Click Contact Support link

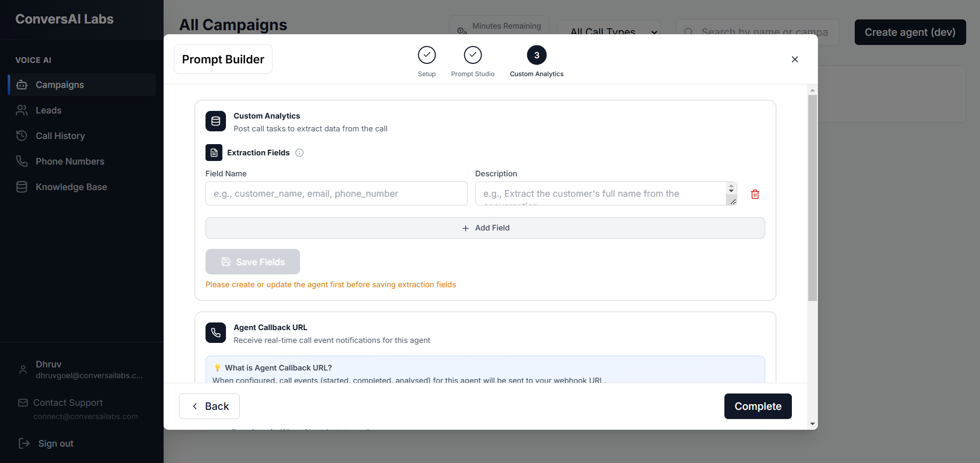pos(68,403)
